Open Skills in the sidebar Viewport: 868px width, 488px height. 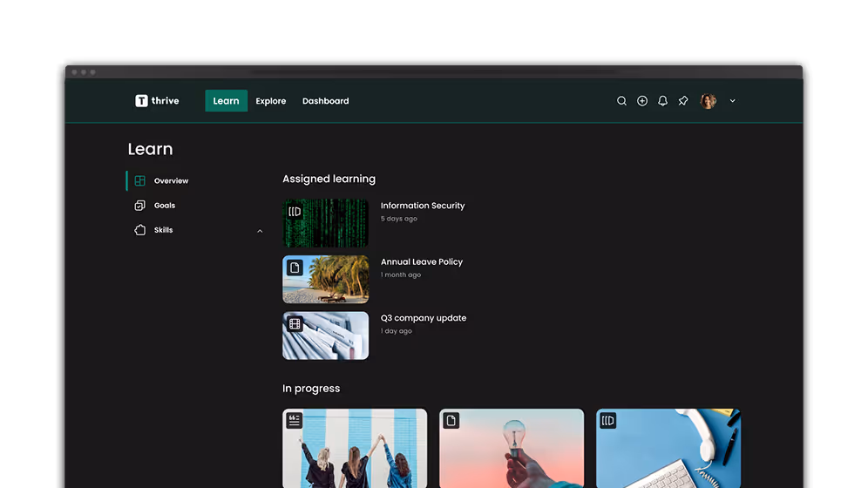(163, 229)
